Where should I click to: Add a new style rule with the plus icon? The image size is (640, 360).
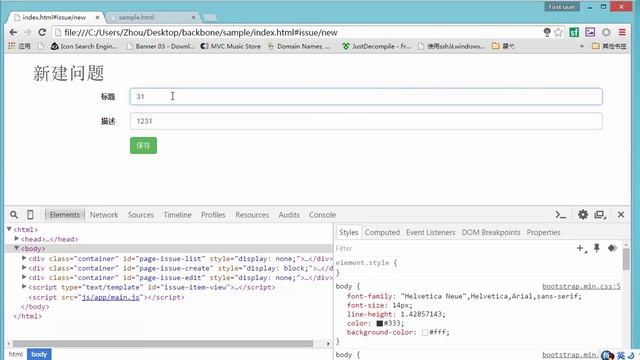pos(581,248)
